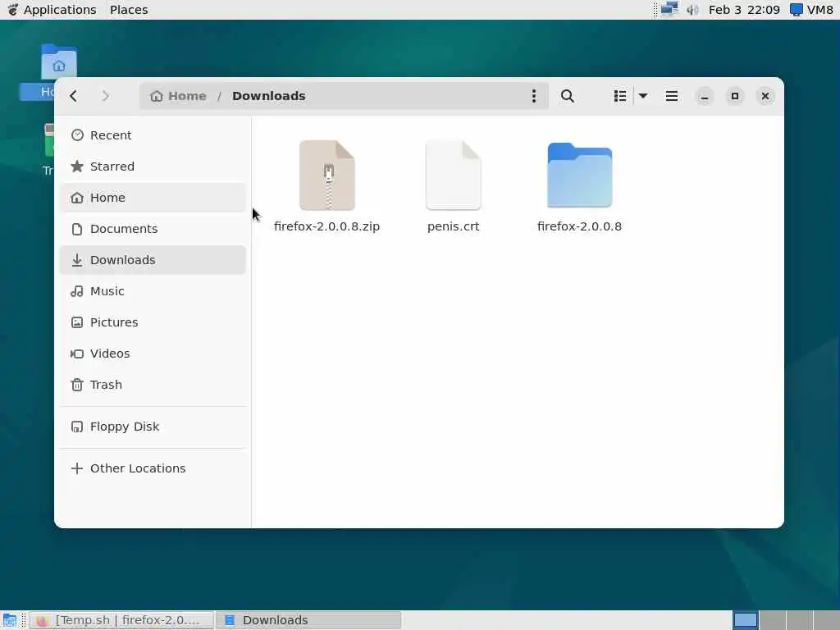The image size is (840, 630).
Task: Select the first workspace in switcher
Action: tap(745, 620)
